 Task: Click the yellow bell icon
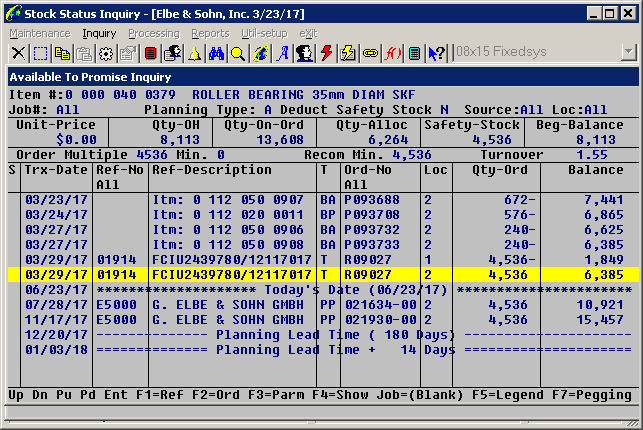(x=194, y=53)
